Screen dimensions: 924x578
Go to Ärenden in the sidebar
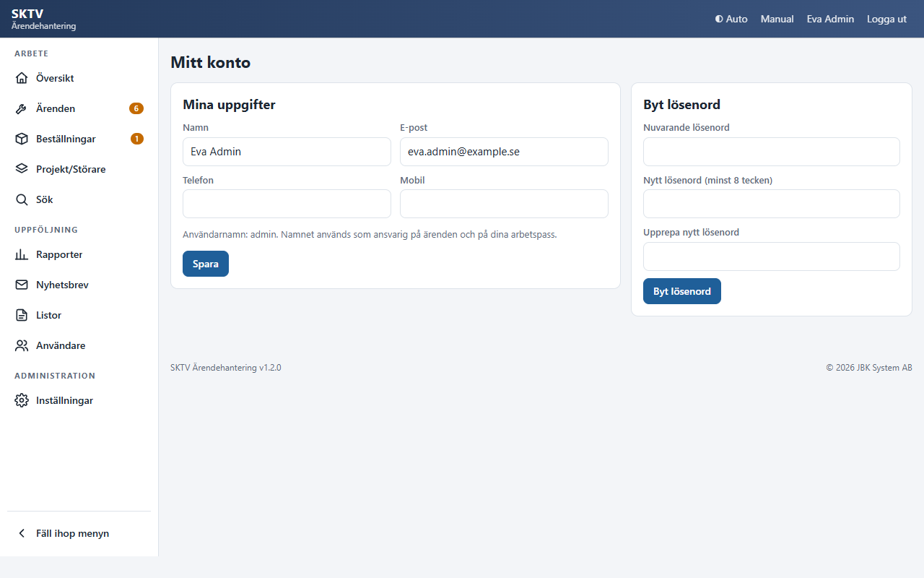click(x=56, y=108)
